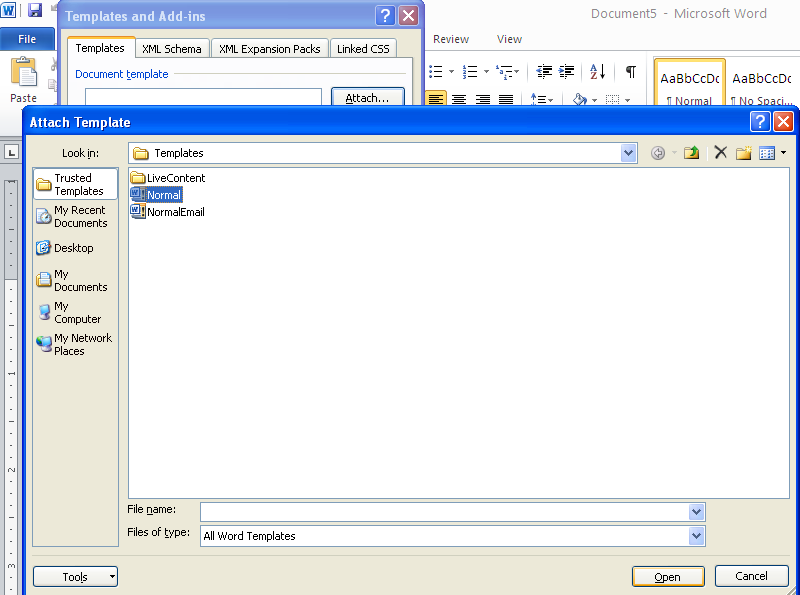The height and width of the screenshot is (595, 800).
Task: Go to Desktop in places bar
Action: coord(76,248)
